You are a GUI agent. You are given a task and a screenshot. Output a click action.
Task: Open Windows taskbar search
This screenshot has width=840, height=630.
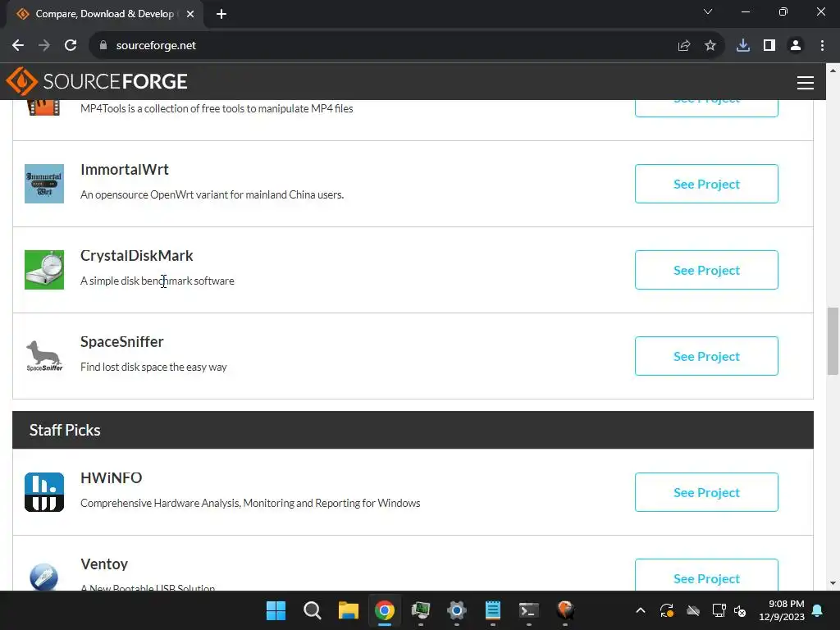point(312,610)
